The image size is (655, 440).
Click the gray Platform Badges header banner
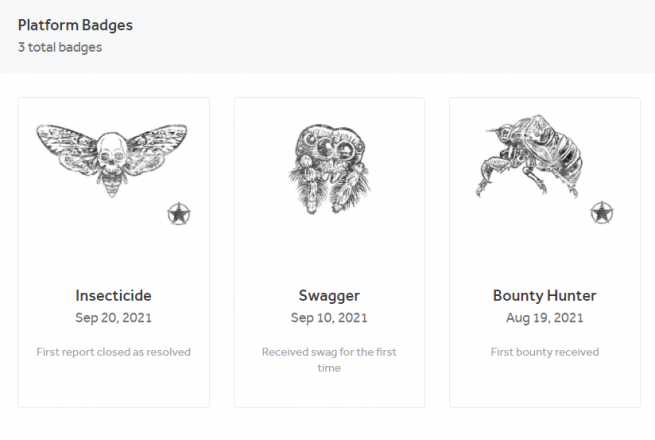(x=400, y=36)
